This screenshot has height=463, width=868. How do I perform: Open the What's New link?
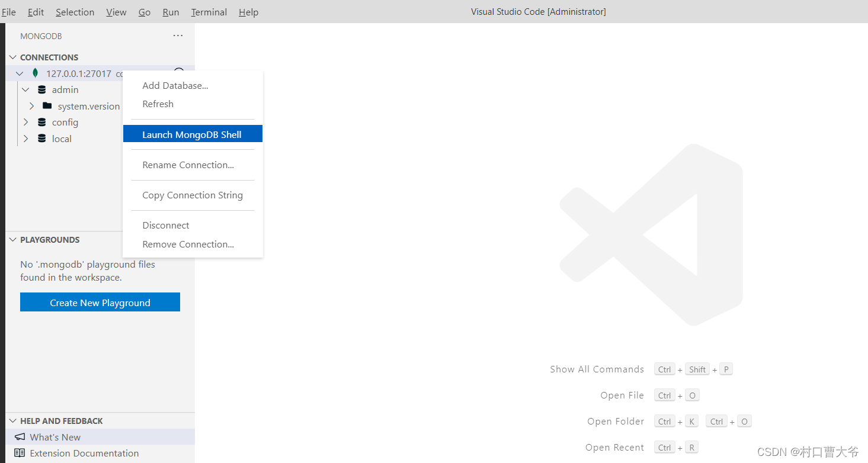click(55, 437)
